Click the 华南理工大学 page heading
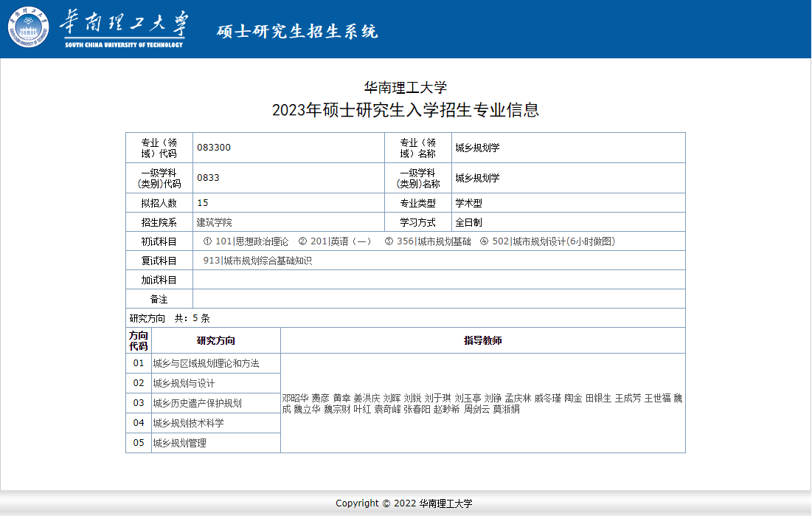 pyautogui.click(x=406, y=87)
